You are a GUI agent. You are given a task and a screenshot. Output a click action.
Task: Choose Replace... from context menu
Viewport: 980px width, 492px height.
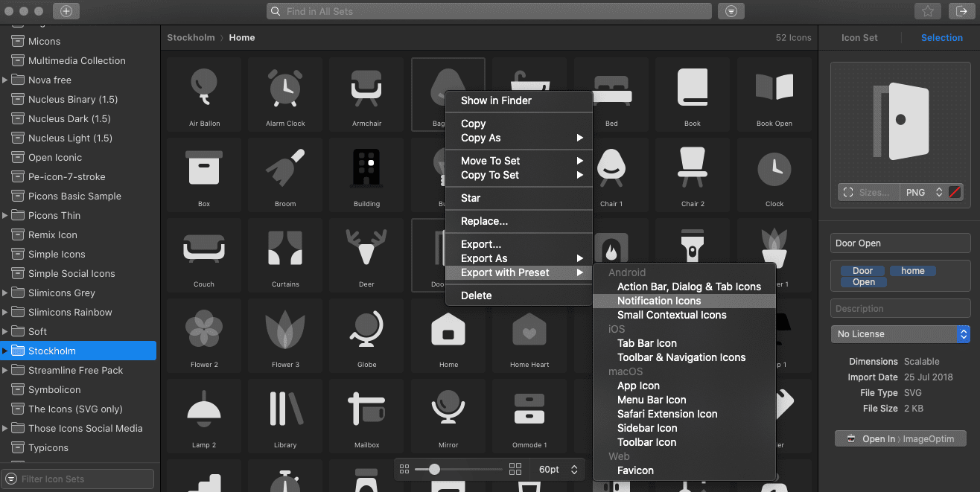click(x=518, y=221)
